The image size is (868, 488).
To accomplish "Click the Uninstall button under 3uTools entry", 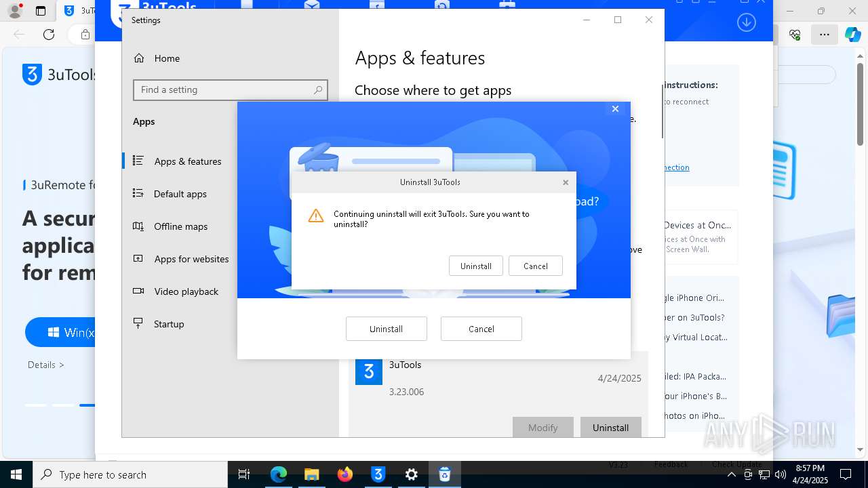I will tap(610, 428).
